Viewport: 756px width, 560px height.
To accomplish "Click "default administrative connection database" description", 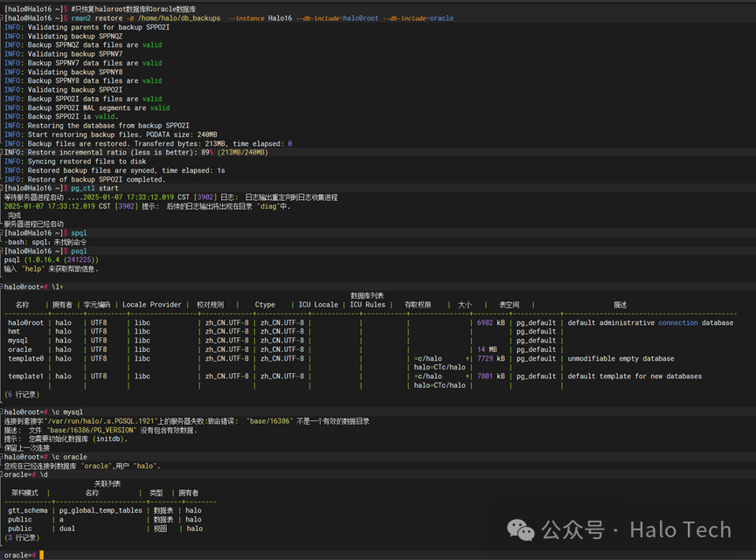I will [x=650, y=323].
